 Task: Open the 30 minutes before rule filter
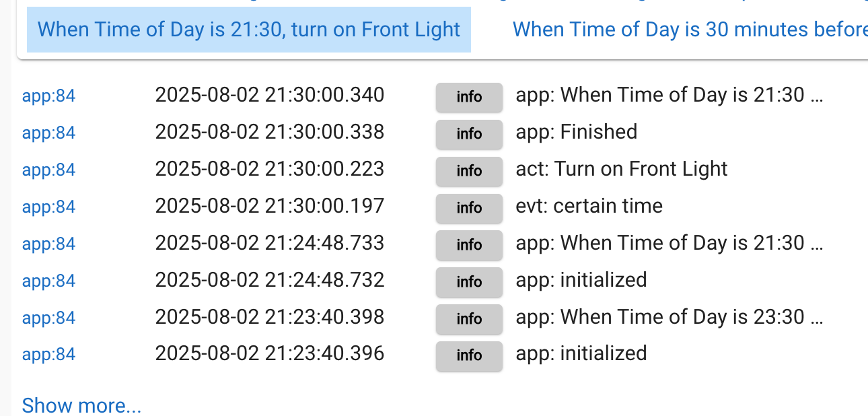coord(690,30)
